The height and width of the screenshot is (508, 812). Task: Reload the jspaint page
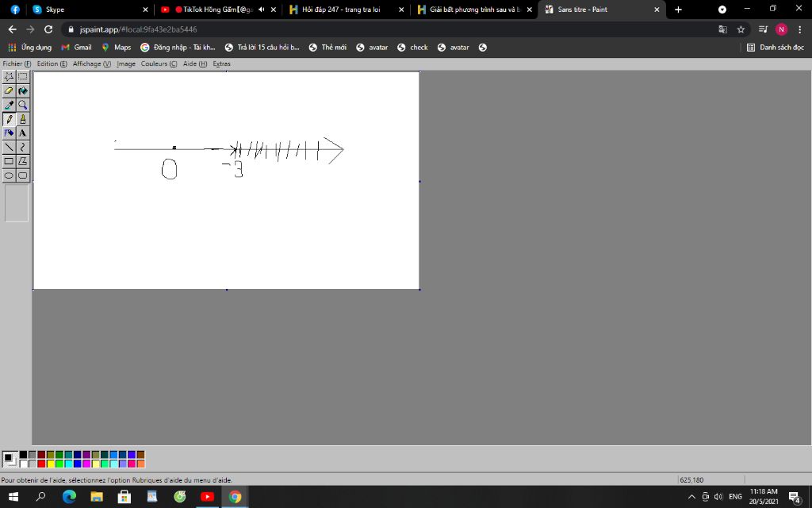point(48,29)
